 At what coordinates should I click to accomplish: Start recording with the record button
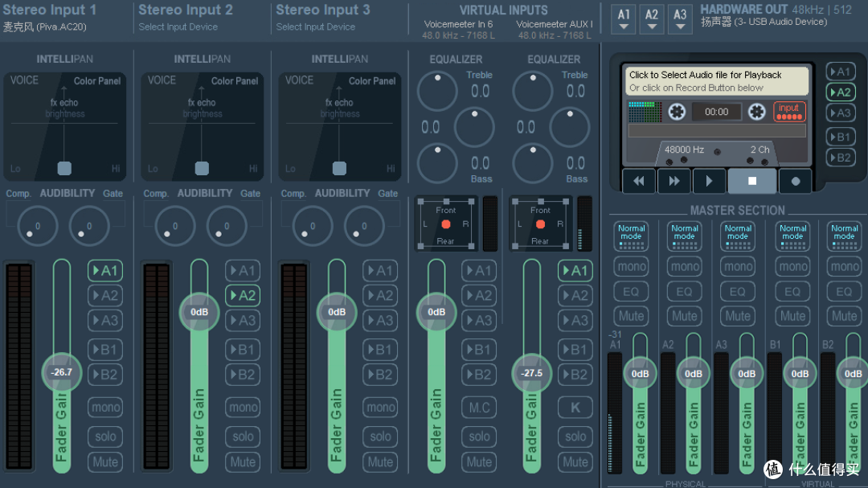pos(796,181)
